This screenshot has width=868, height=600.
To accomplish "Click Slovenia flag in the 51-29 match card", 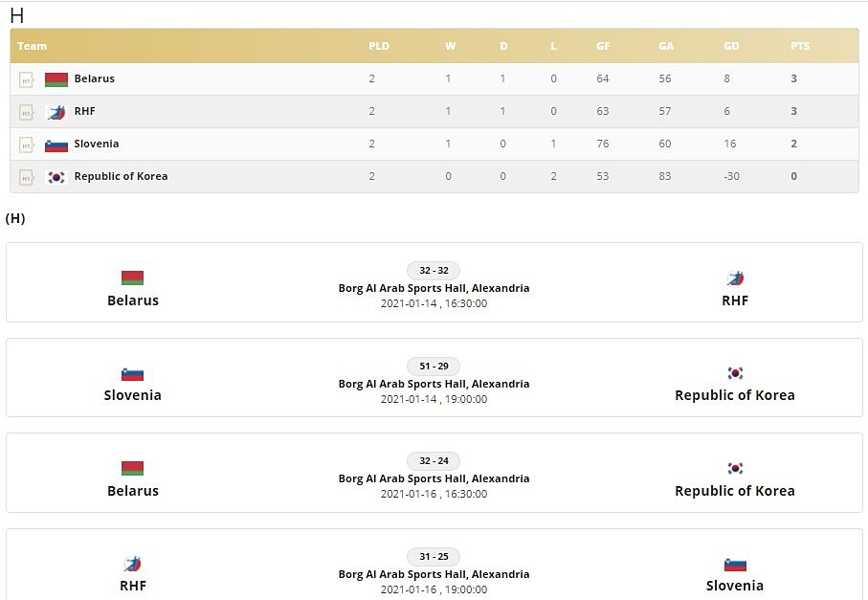I will click(x=132, y=374).
